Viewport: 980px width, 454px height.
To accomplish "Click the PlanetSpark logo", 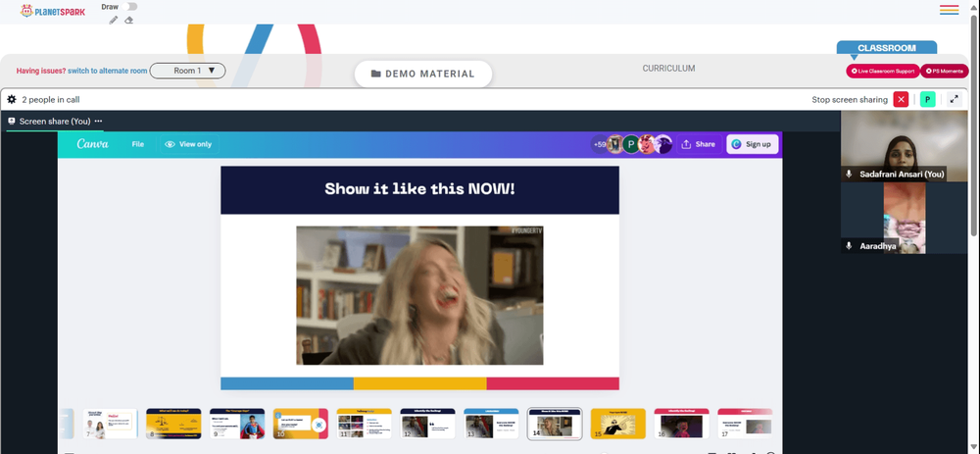I will [x=53, y=11].
